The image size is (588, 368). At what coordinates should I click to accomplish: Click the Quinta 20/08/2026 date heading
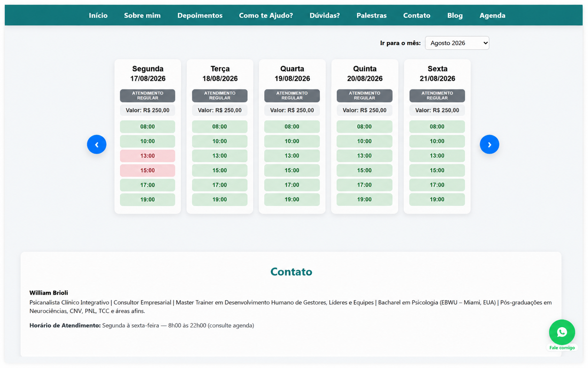tap(365, 73)
